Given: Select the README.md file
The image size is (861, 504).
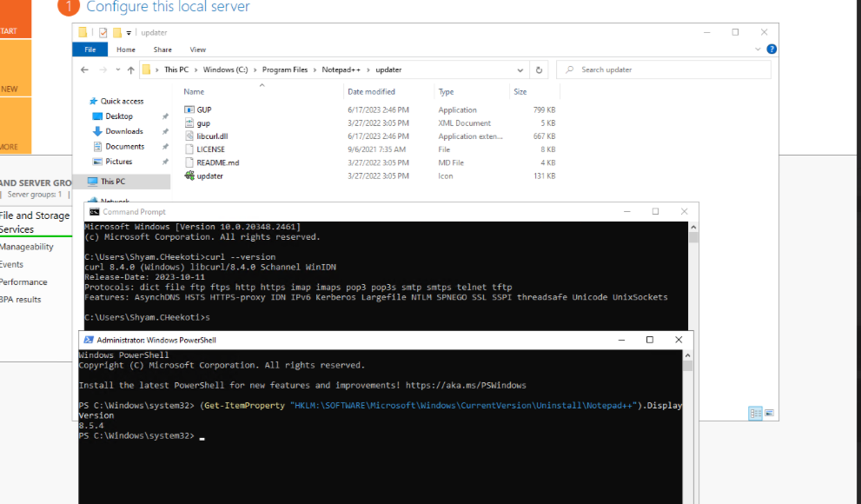Looking at the screenshot, I should point(217,162).
